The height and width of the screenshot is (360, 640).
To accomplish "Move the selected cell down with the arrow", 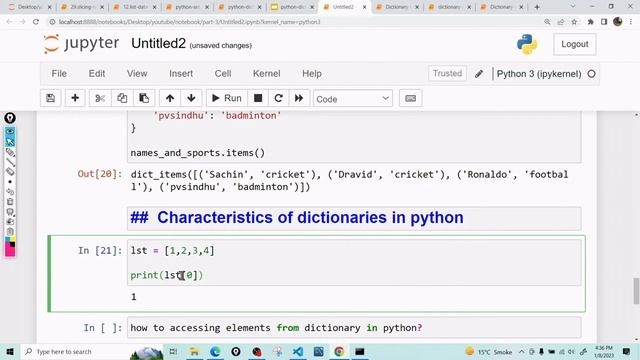I will [191, 98].
